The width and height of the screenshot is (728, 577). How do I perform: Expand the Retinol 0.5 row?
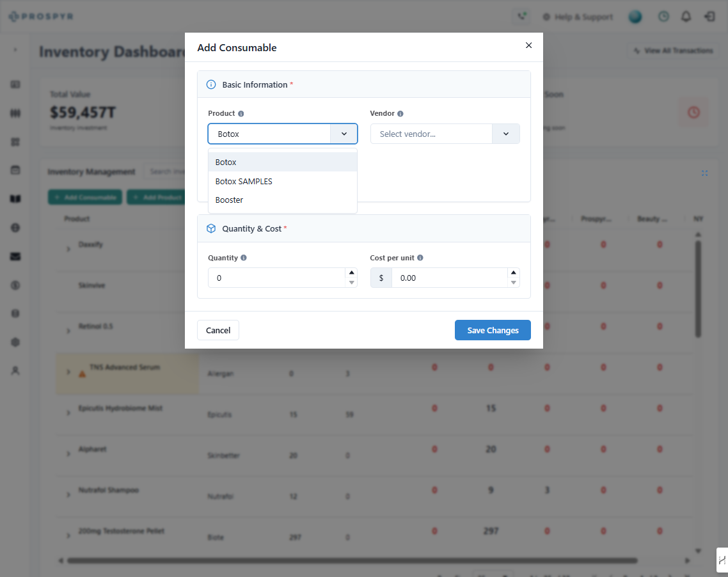coord(68,331)
